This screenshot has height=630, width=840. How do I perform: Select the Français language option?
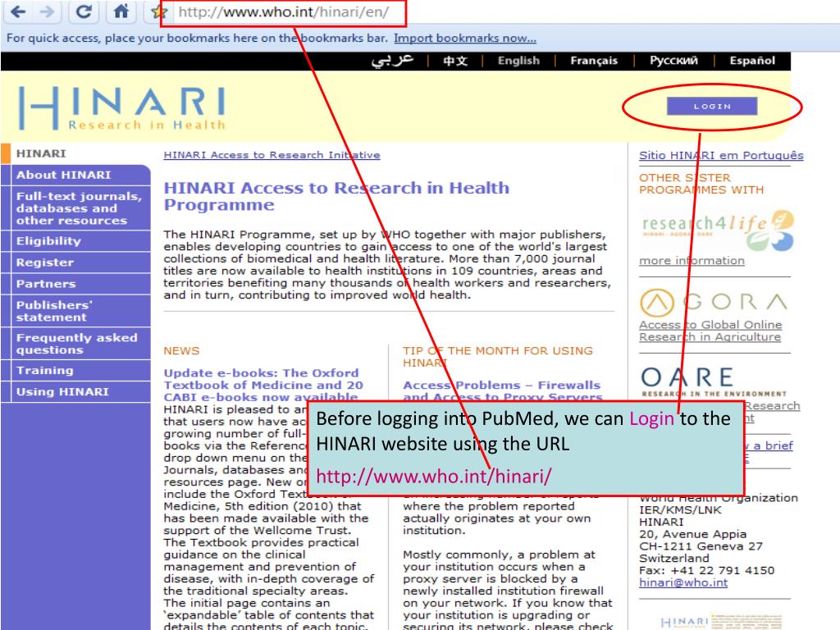594,61
